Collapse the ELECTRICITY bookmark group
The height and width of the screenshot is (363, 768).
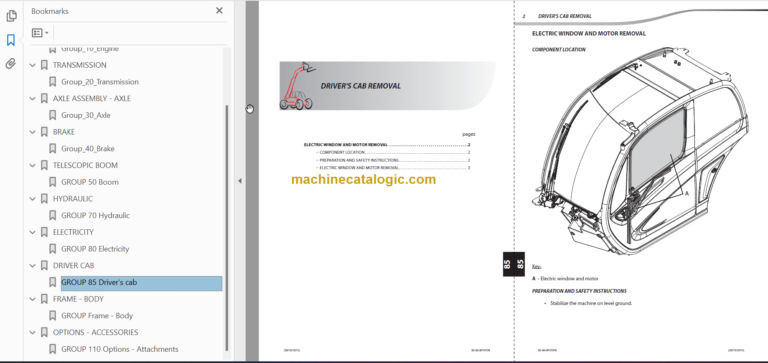click(33, 232)
